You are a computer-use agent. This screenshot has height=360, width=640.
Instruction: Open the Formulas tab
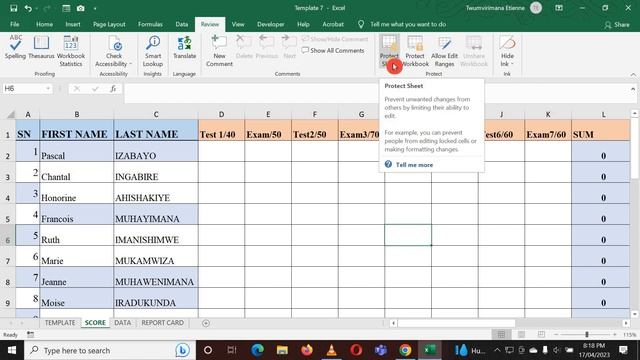(x=150, y=24)
